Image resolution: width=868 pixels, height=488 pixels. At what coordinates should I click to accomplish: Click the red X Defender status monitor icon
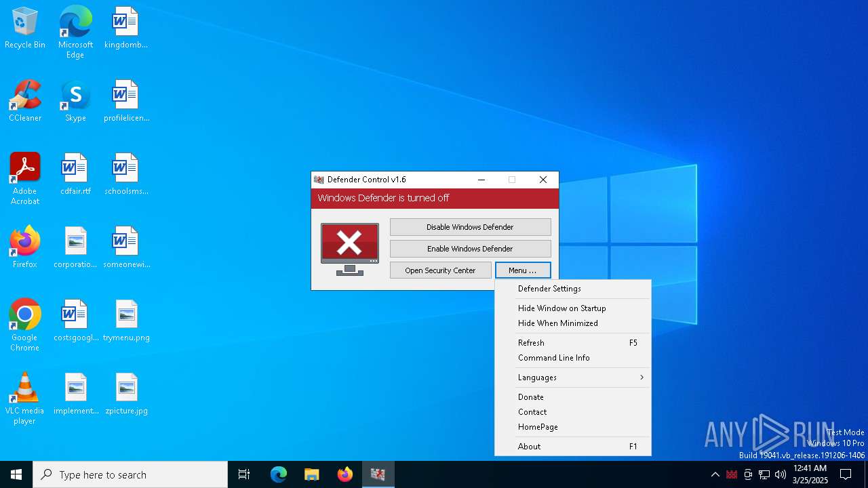pos(350,249)
